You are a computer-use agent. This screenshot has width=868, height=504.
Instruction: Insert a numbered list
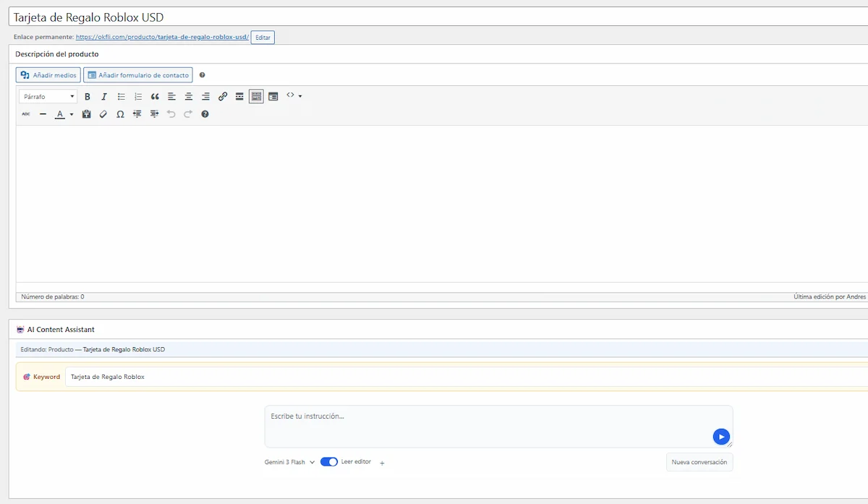138,97
